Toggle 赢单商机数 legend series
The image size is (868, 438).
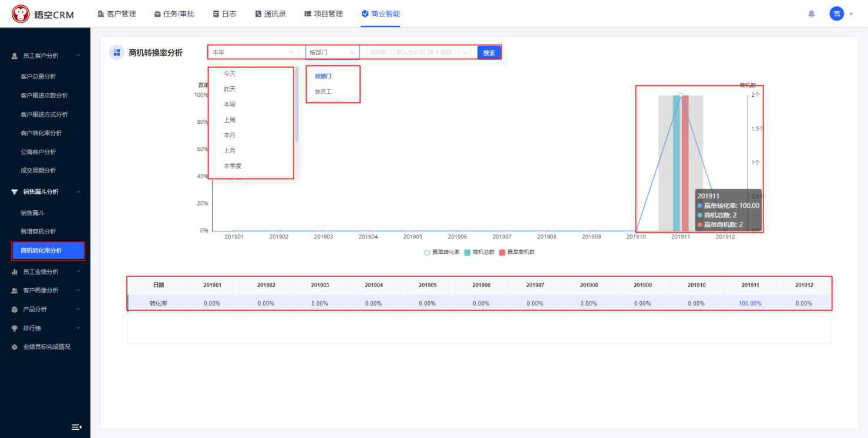pyautogui.click(x=517, y=252)
